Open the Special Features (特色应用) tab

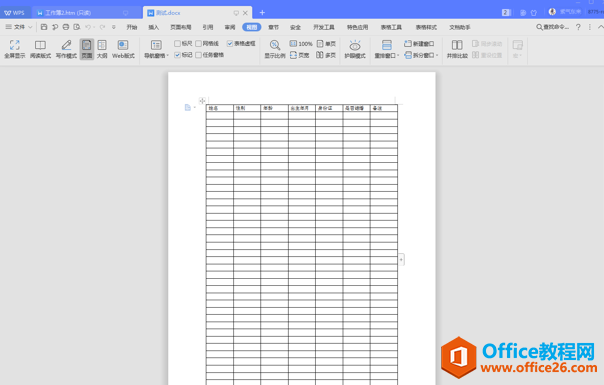pyautogui.click(x=357, y=27)
